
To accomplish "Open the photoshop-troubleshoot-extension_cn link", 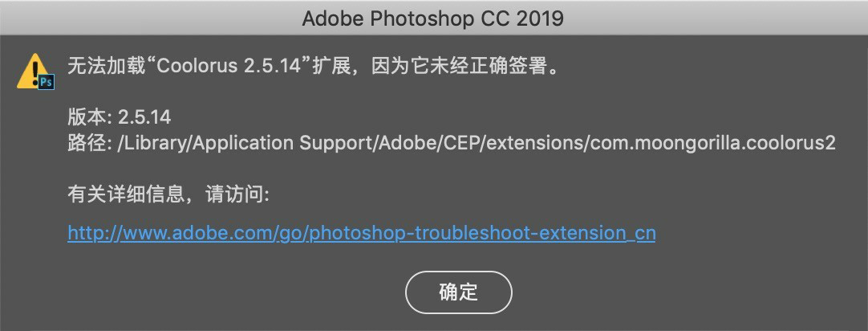I will tap(362, 233).
